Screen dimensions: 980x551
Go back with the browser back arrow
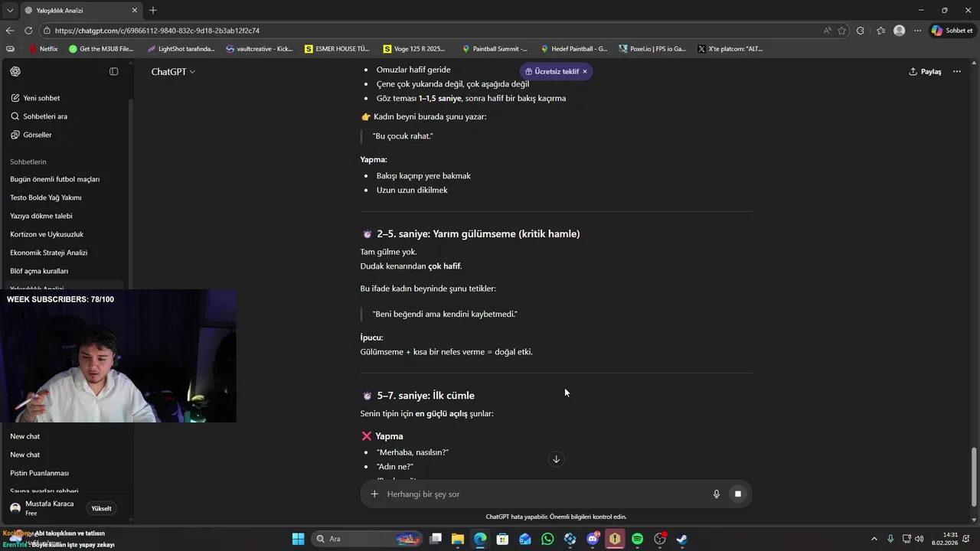(10, 31)
